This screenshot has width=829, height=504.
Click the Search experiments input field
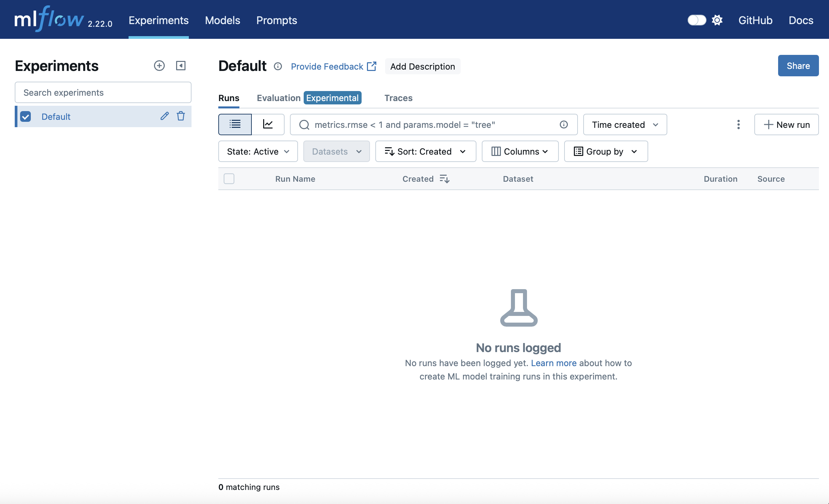point(103,92)
